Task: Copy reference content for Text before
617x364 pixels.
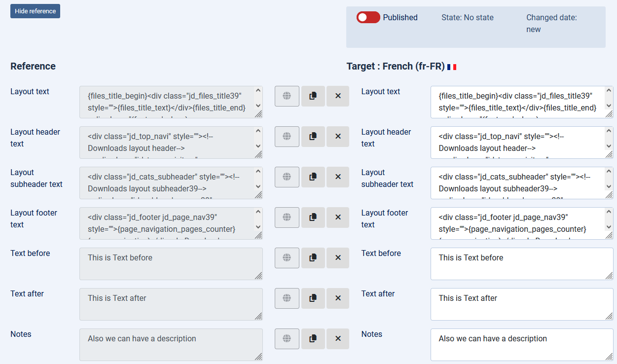Action: pyautogui.click(x=312, y=257)
